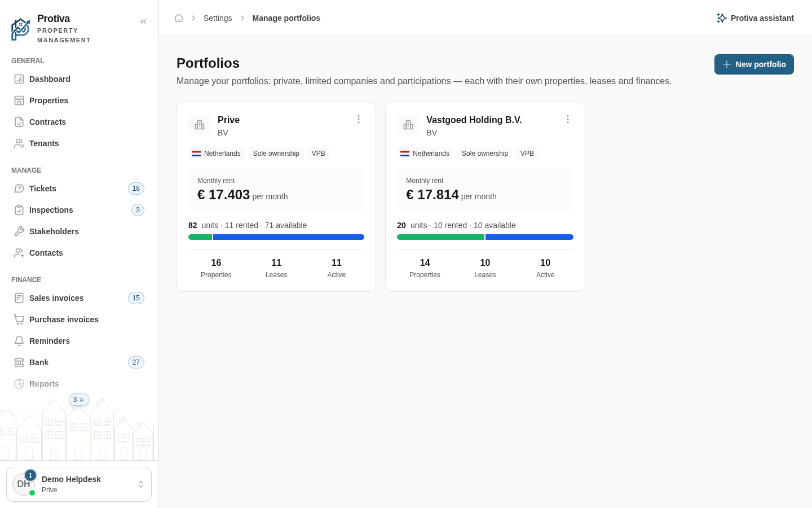Click the Settings breadcrumb link
This screenshot has width=812, height=508.
click(218, 18)
